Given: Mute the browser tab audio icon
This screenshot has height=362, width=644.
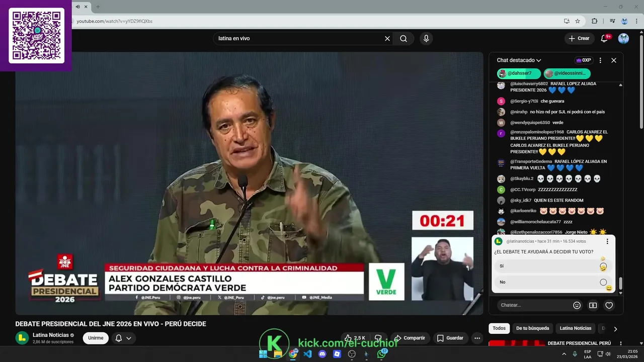Looking at the screenshot, I should pyautogui.click(x=77, y=7).
